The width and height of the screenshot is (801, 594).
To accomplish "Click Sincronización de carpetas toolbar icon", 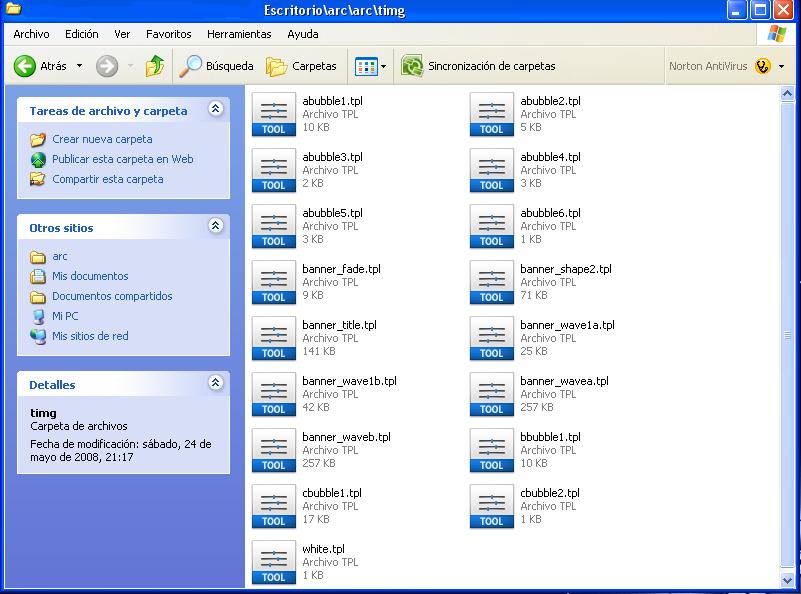I will [412, 66].
